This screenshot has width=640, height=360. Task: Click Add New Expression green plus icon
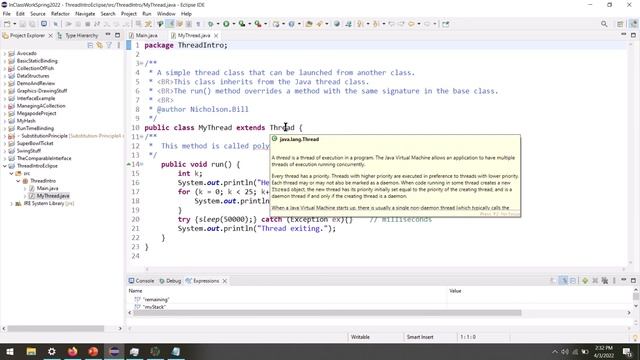(x=585, y=281)
